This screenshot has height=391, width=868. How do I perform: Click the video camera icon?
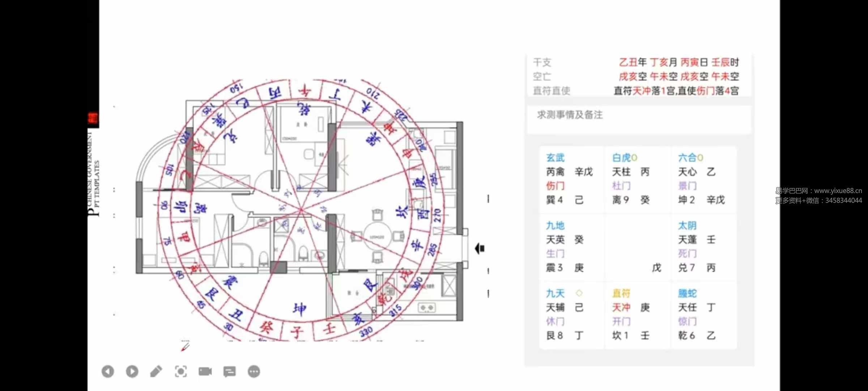(x=205, y=371)
